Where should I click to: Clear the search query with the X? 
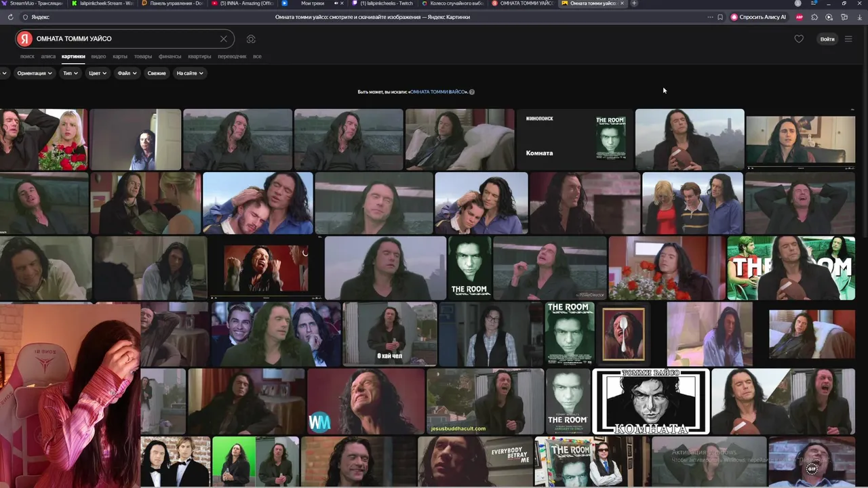click(x=223, y=39)
